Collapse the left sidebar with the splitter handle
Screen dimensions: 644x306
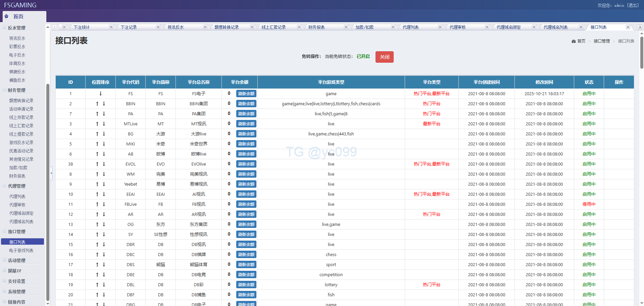point(51,173)
